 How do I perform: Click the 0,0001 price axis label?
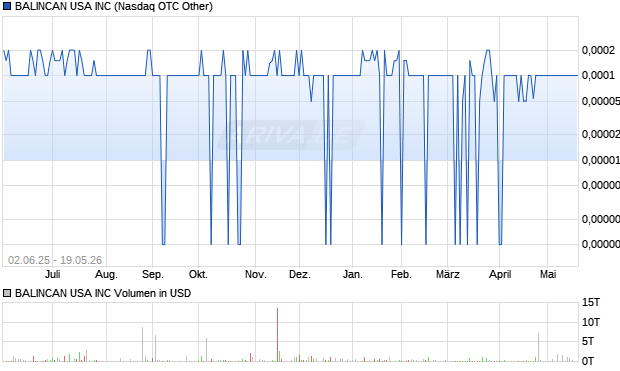[x=598, y=75]
